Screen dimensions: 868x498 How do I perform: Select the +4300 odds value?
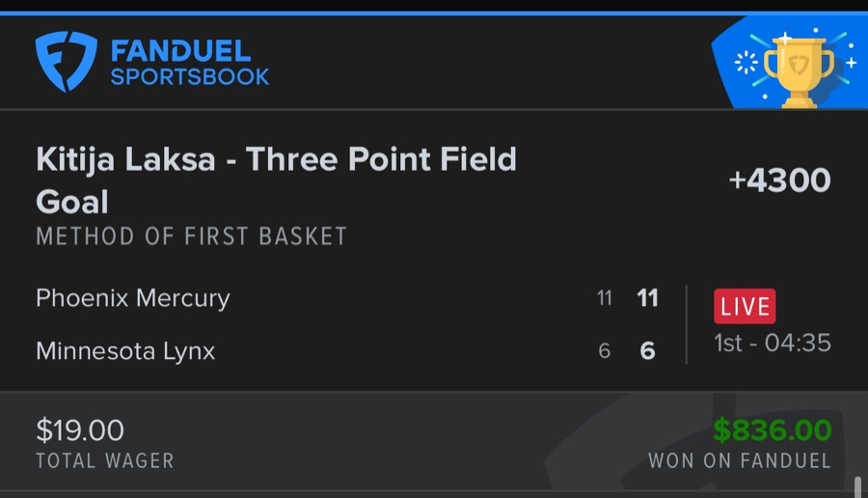click(x=779, y=180)
